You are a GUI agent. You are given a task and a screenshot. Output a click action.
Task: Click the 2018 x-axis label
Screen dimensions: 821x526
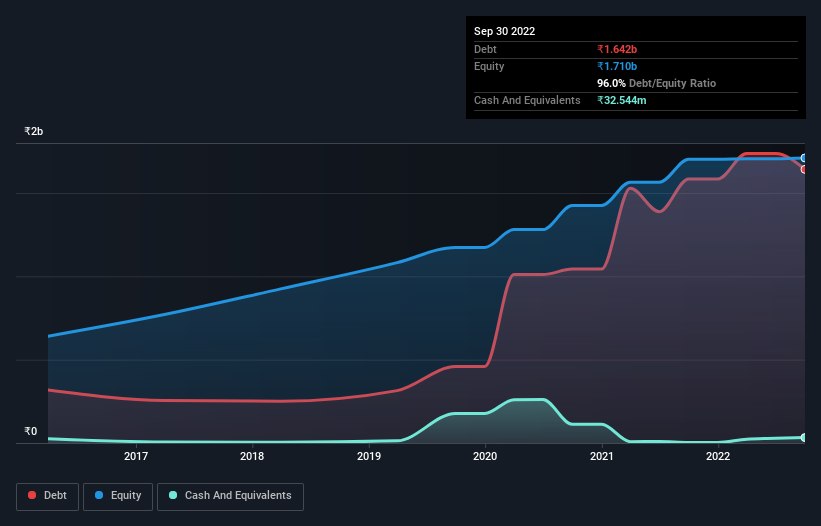[x=252, y=456]
